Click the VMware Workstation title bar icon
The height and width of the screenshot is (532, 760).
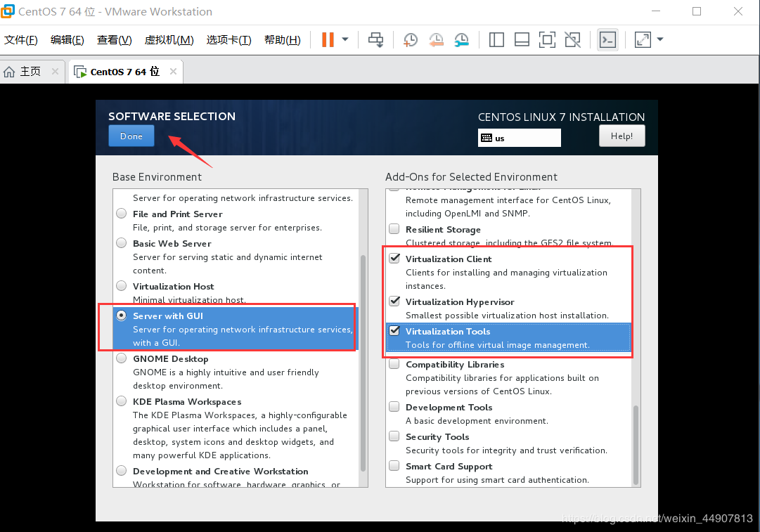(7, 11)
